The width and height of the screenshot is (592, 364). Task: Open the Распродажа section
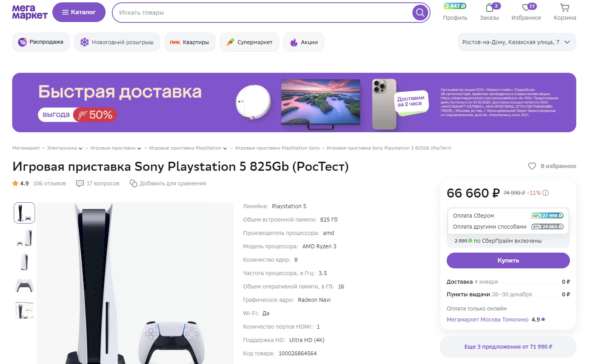click(41, 42)
